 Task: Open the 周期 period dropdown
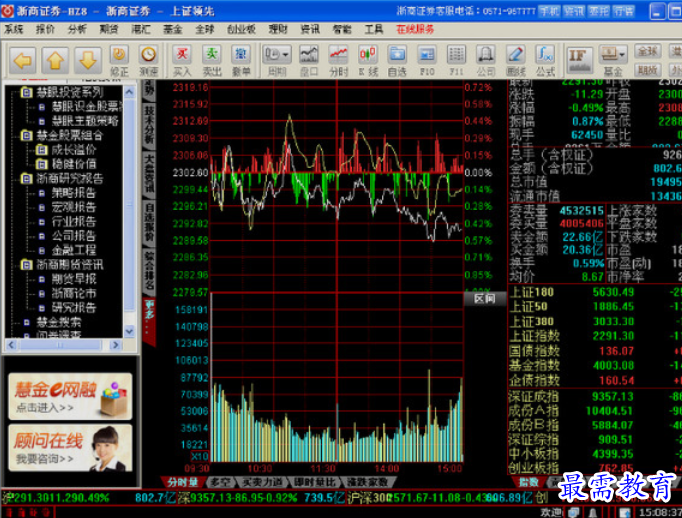click(x=277, y=60)
